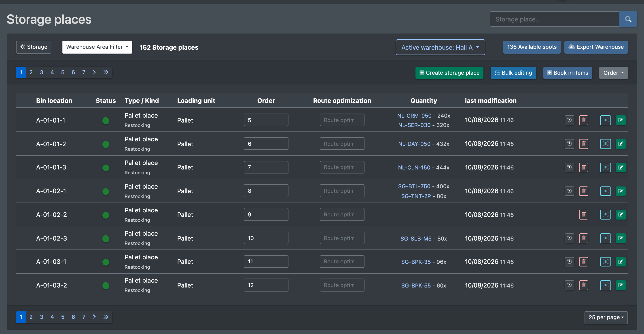Open Bulk editing mode
Image resolution: width=644 pixels, height=334 pixels.
513,73
